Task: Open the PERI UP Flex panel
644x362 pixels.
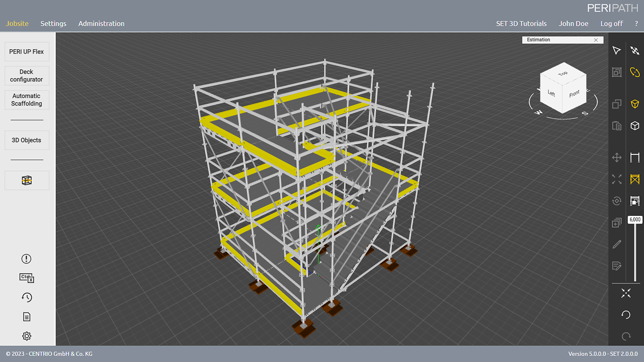Action: click(x=27, y=51)
